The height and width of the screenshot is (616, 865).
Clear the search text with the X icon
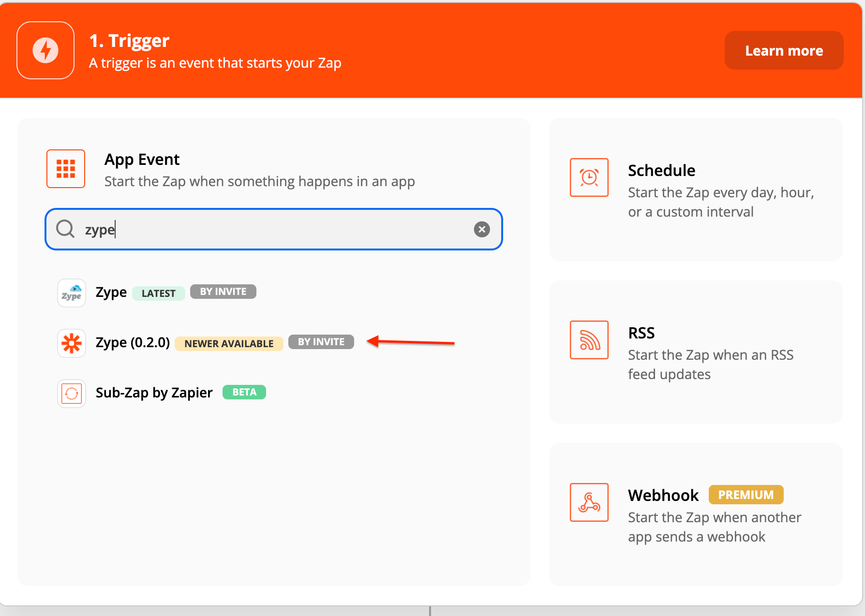coord(481,229)
